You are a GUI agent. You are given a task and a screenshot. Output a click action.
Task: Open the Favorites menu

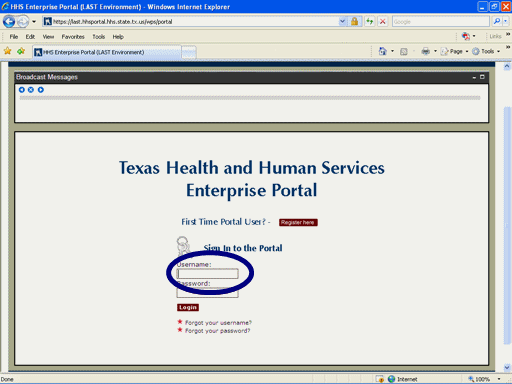click(73, 37)
